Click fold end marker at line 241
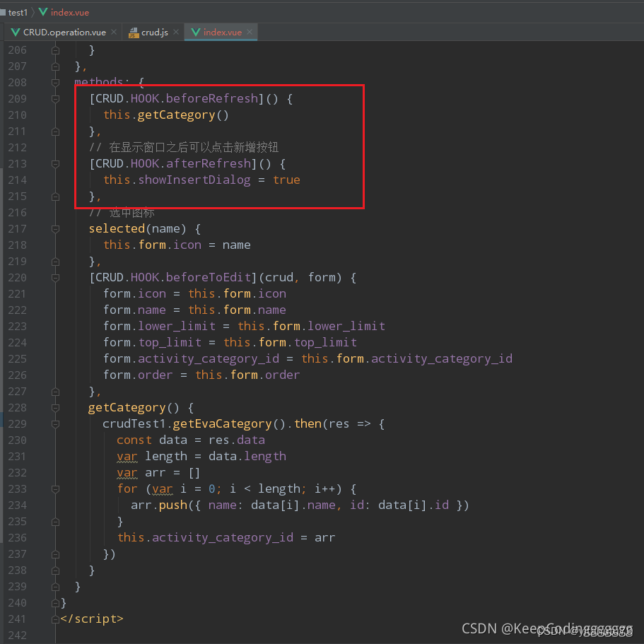Image resolution: width=644 pixels, height=644 pixels. 55,619
